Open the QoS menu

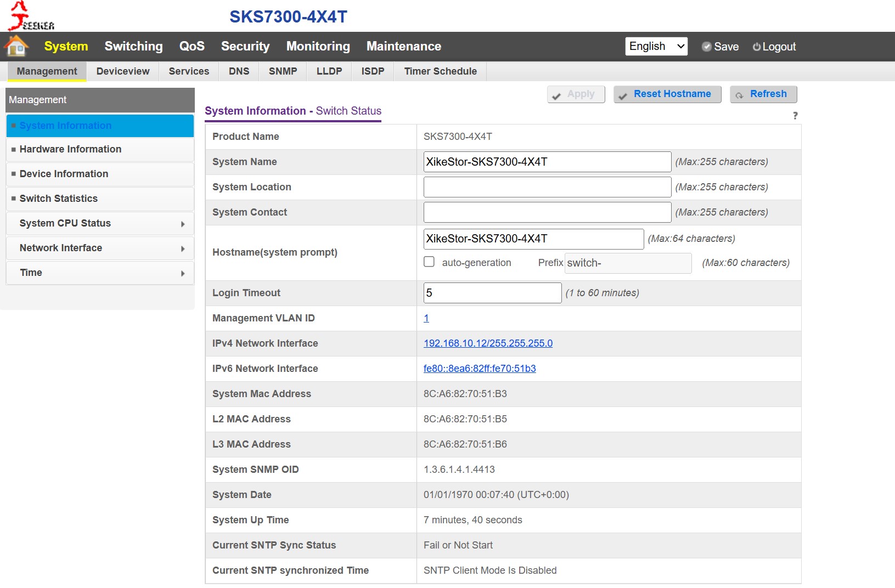pyautogui.click(x=192, y=46)
